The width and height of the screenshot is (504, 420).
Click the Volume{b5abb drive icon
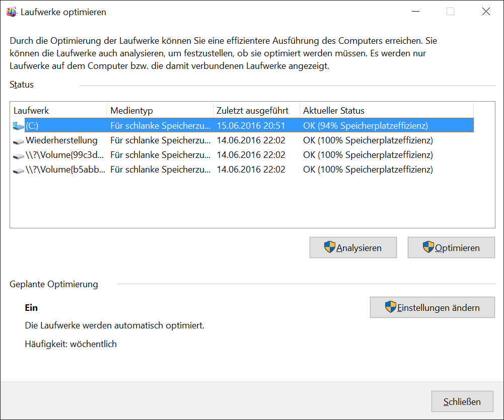tap(19, 171)
